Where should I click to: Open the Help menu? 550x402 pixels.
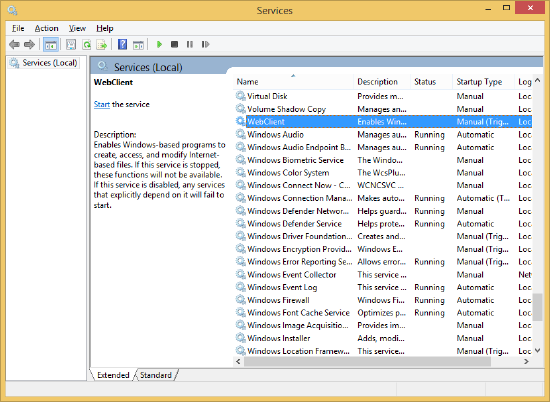(x=105, y=28)
